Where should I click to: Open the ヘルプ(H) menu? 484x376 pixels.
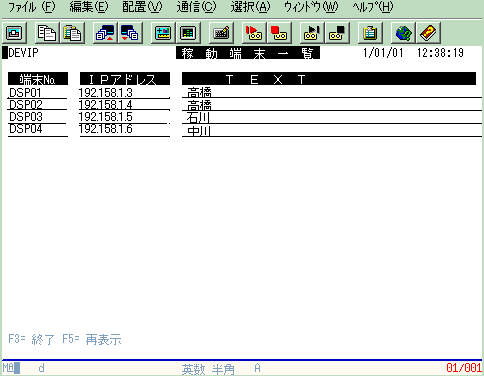(x=373, y=7)
